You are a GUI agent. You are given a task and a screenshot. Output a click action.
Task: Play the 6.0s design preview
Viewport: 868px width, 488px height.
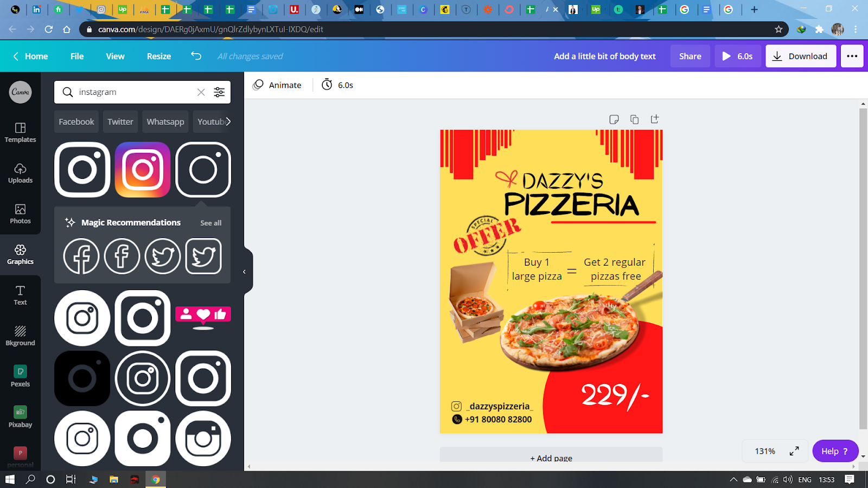[738, 56]
